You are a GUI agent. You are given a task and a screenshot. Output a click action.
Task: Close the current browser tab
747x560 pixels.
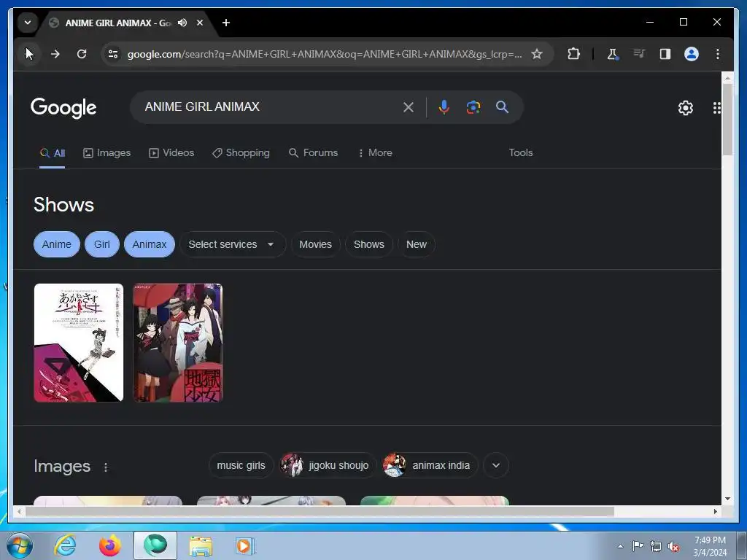coord(200,23)
